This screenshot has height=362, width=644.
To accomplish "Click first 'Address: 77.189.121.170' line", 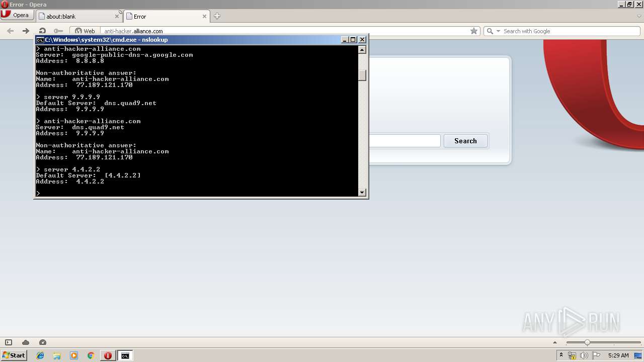I will [x=84, y=85].
